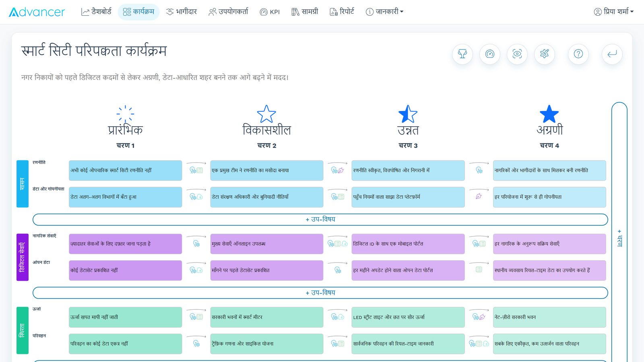Click transition icon after 'पहुँच नियमों वाला' card
Viewport: 644px width, 362px height.
point(479,197)
